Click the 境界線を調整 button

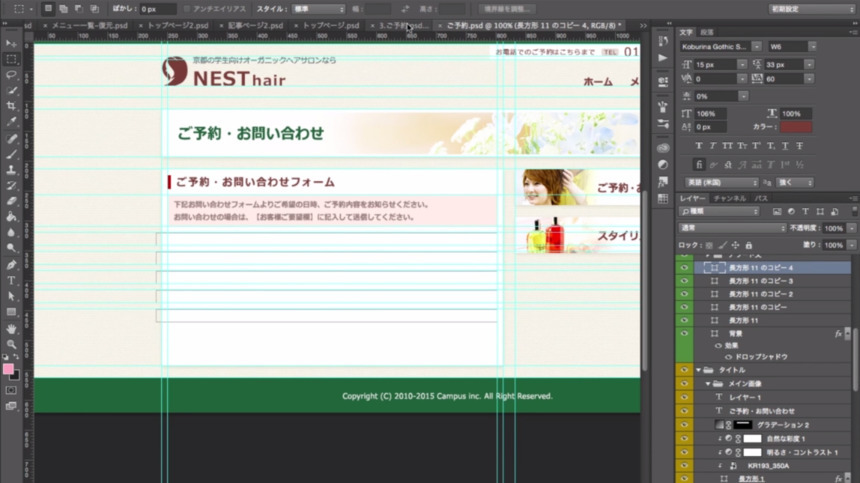tap(506, 9)
